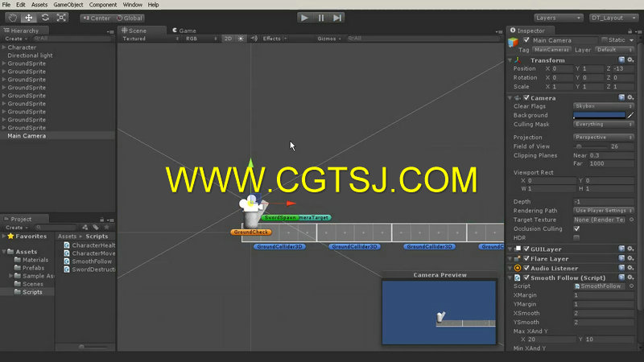Open the Component menu
Image resolution: width=644 pixels, height=362 pixels.
click(103, 5)
